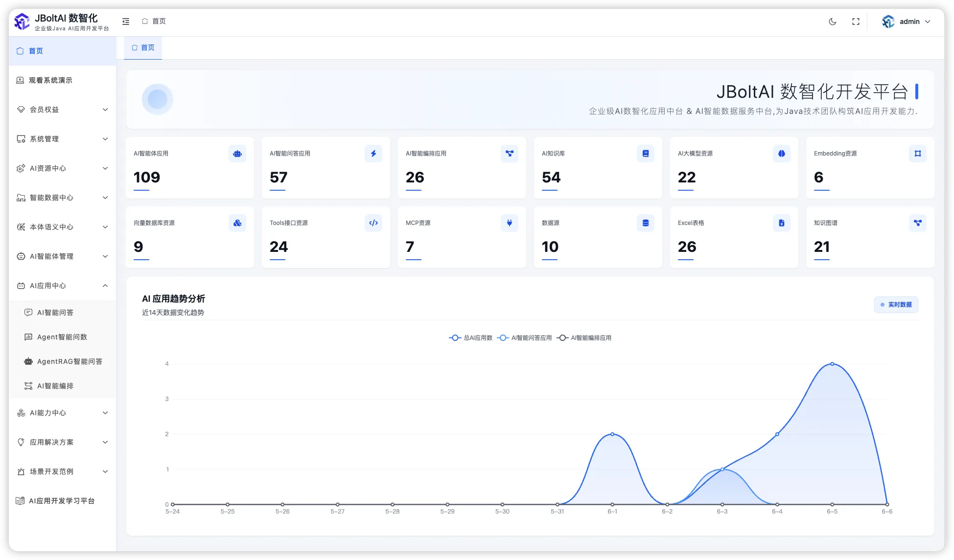Expand the AI智能体管理 menu

pyautogui.click(x=62, y=256)
